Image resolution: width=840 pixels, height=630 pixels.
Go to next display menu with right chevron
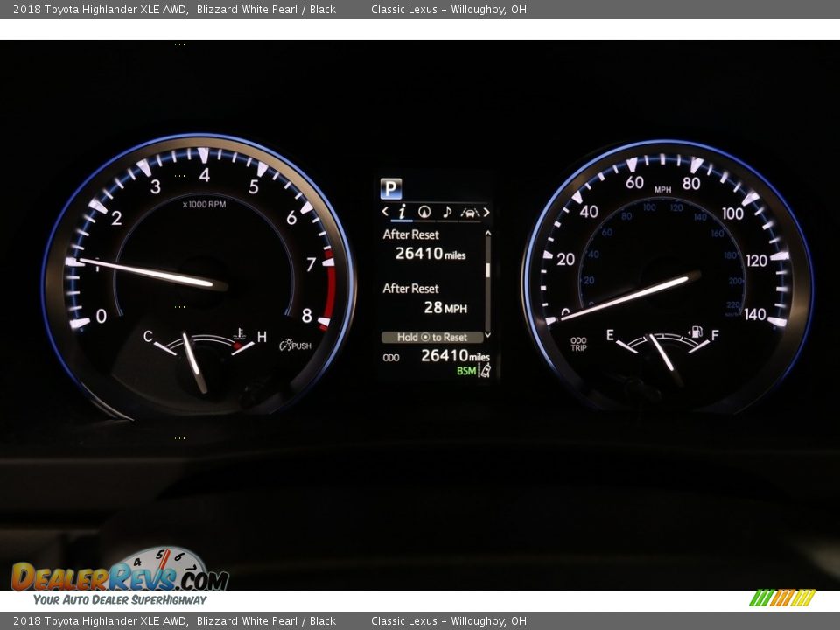486,212
